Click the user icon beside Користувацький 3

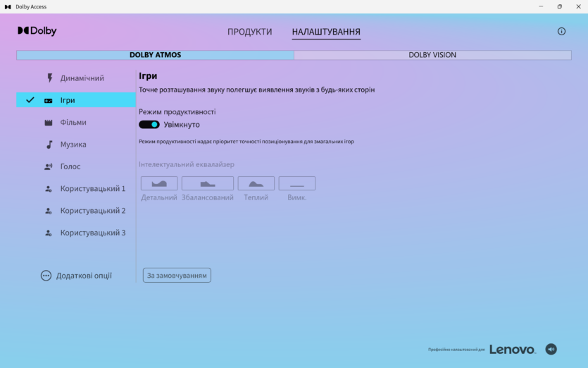49,233
